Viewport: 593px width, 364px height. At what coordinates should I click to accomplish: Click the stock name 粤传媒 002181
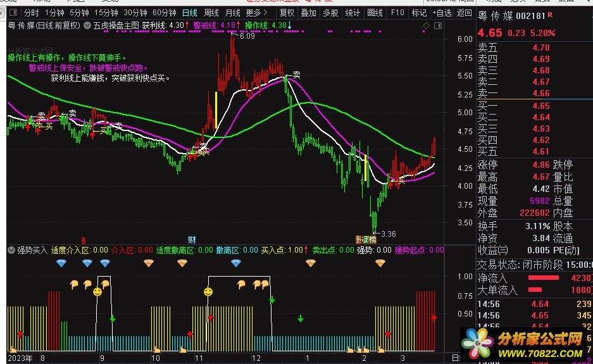click(511, 16)
